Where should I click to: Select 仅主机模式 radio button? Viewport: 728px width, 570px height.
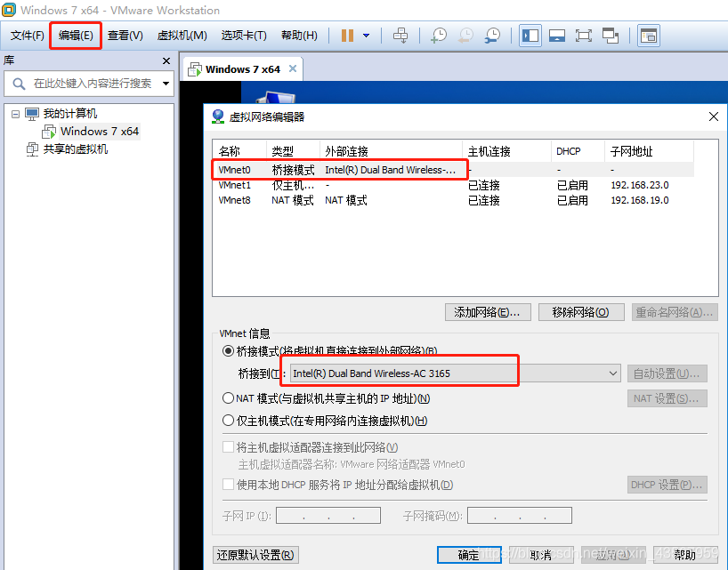[x=228, y=421]
